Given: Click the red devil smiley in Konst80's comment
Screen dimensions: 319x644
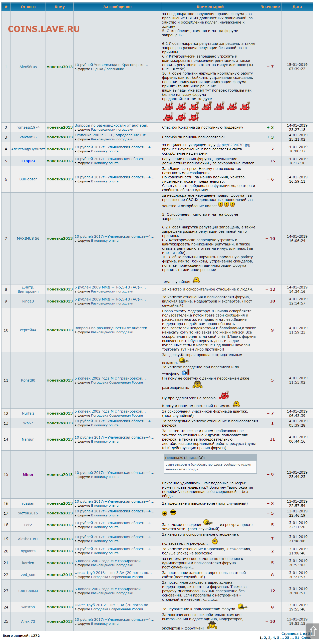Looking at the screenshot, I should (224, 395).
